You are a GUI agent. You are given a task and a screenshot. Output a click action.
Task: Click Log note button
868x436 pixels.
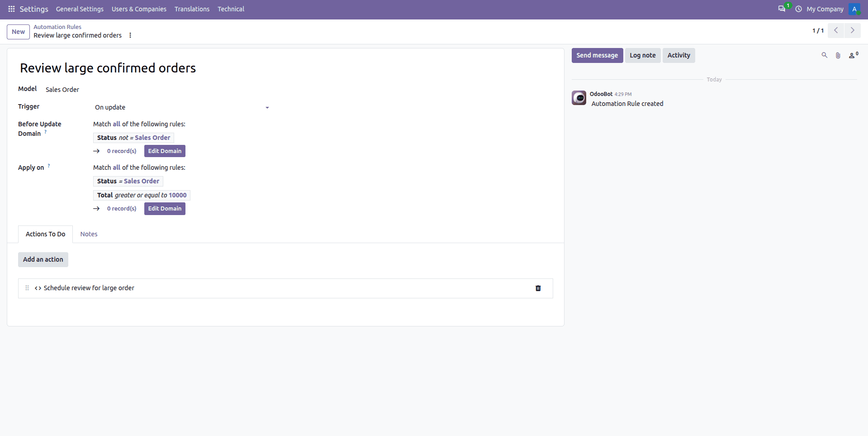(643, 55)
